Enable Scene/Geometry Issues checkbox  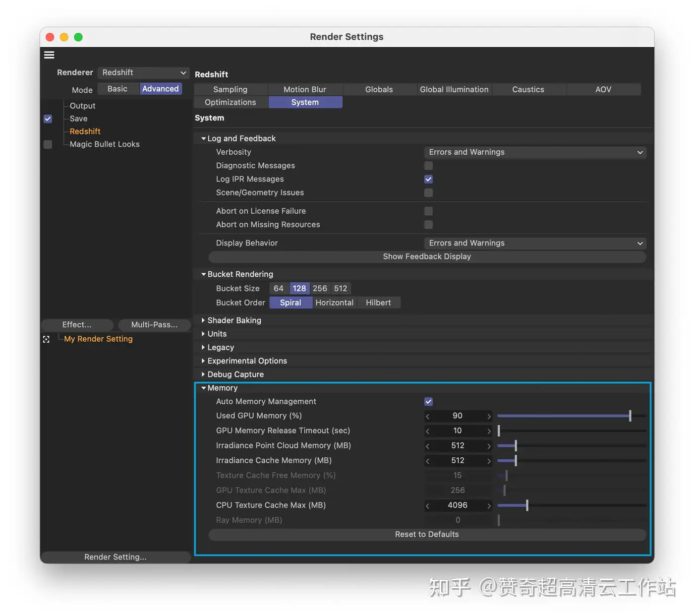pyautogui.click(x=428, y=192)
